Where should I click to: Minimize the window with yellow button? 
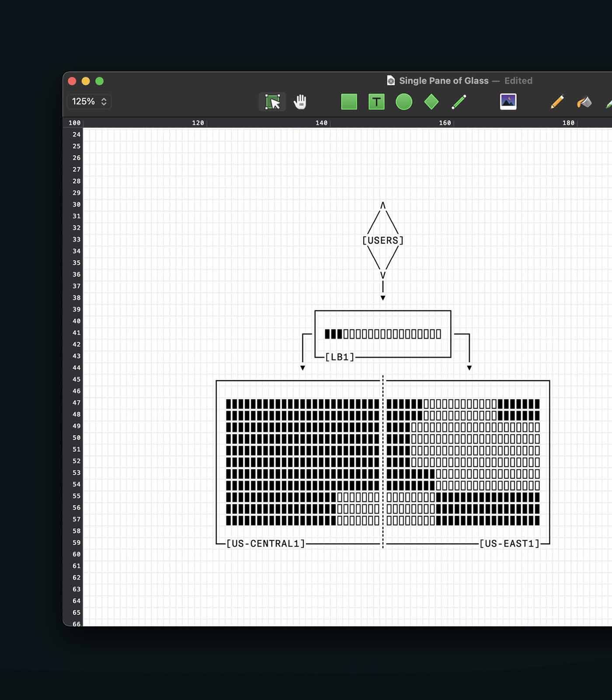click(x=86, y=81)
